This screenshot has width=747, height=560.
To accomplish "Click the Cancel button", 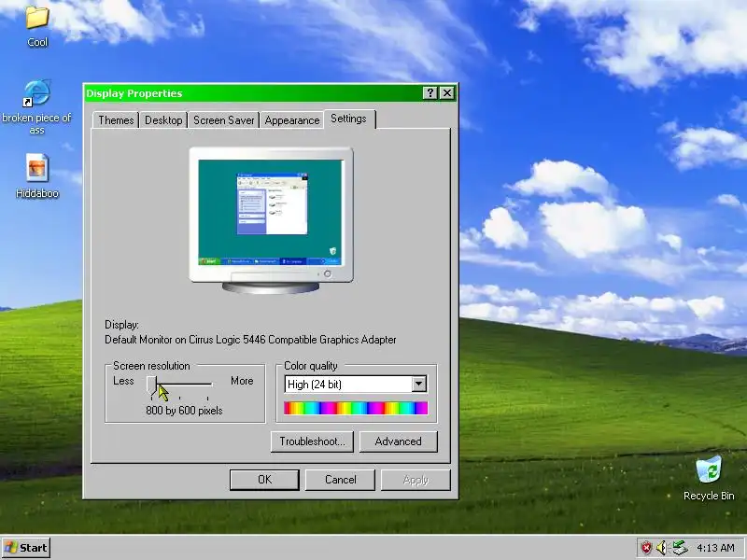I will (x=340, y=480).
